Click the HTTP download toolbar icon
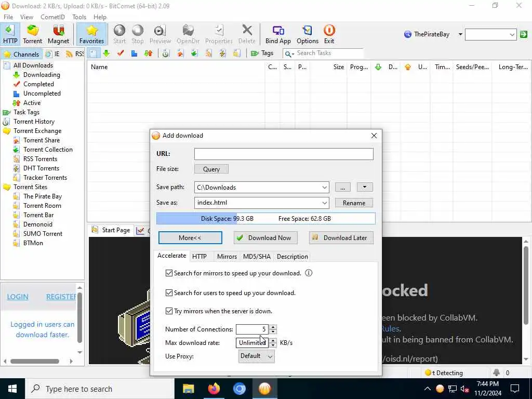The width and height of the screenshot is (532, 399). (x=10, y=34)
